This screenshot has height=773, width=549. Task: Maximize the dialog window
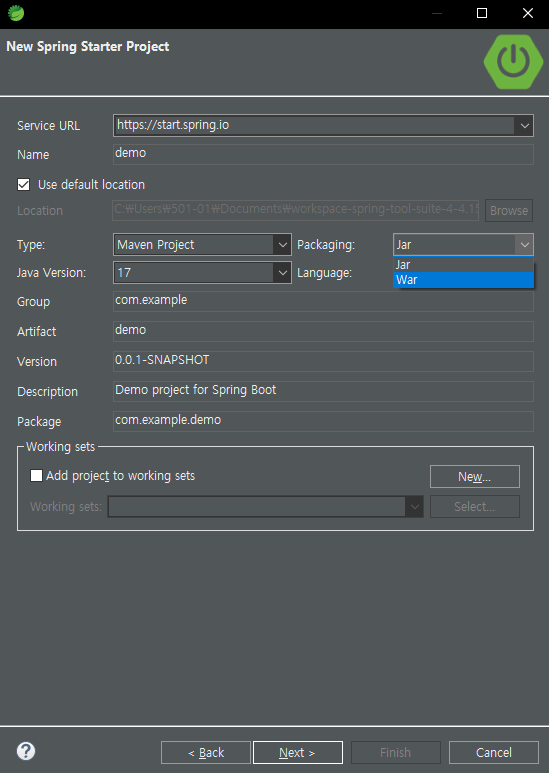(x=482, y=13)
